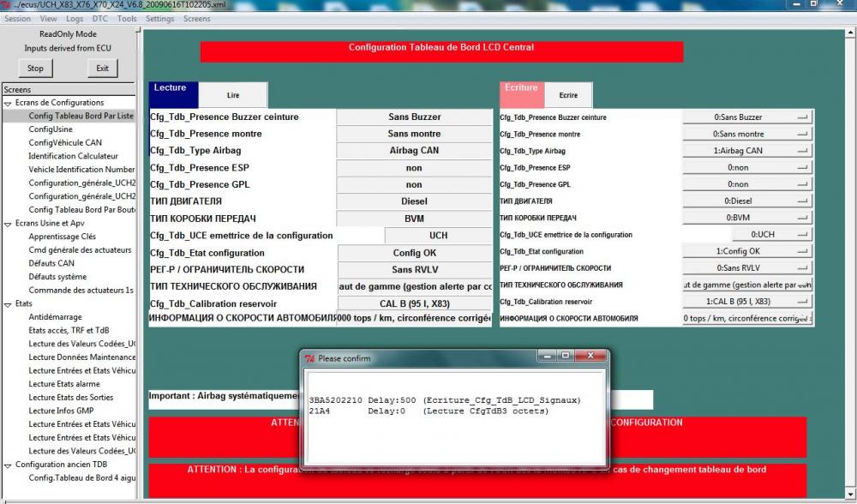
Task: Open the Screens menu
Action: (197, 19)
